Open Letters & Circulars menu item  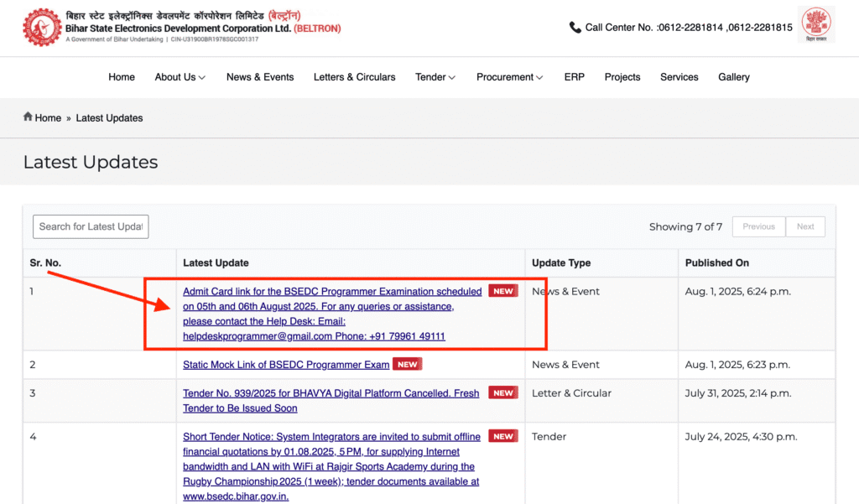(354, 77)
